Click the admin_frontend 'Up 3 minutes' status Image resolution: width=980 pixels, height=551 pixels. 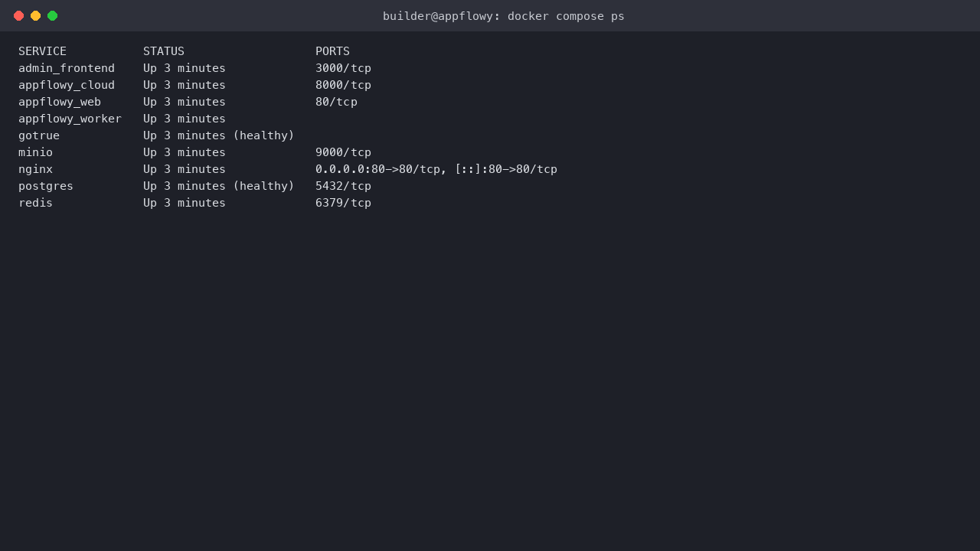tap(185, 68)
